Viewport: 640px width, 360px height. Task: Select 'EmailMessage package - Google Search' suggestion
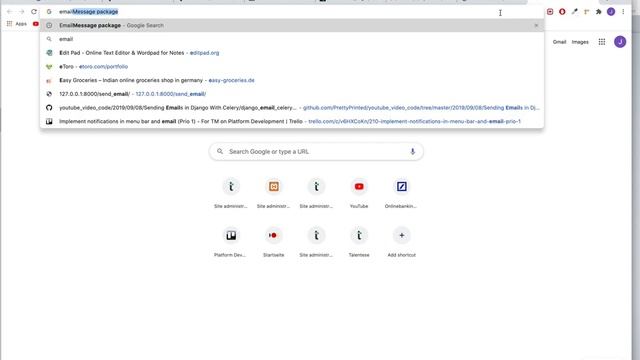click(x=292, y=25)
